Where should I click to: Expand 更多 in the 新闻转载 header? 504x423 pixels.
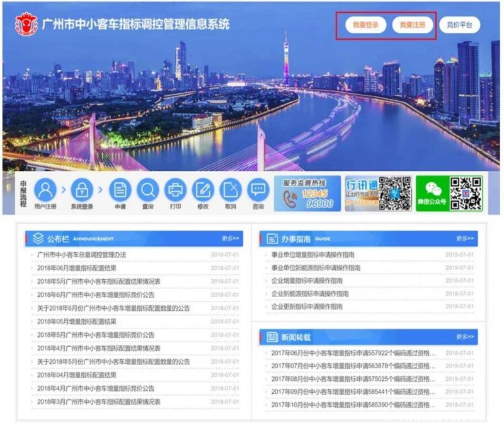(x=465, y=337)
